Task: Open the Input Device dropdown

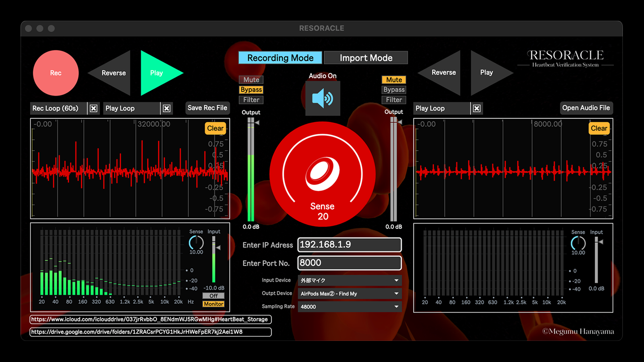Action: [x=350, y=280]
